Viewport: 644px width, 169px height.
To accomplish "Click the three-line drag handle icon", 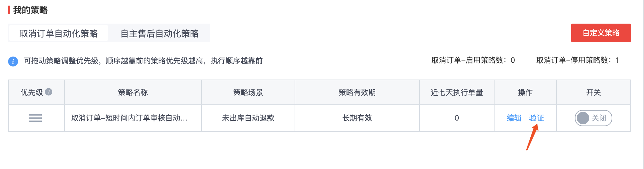I will pos(35,118).
